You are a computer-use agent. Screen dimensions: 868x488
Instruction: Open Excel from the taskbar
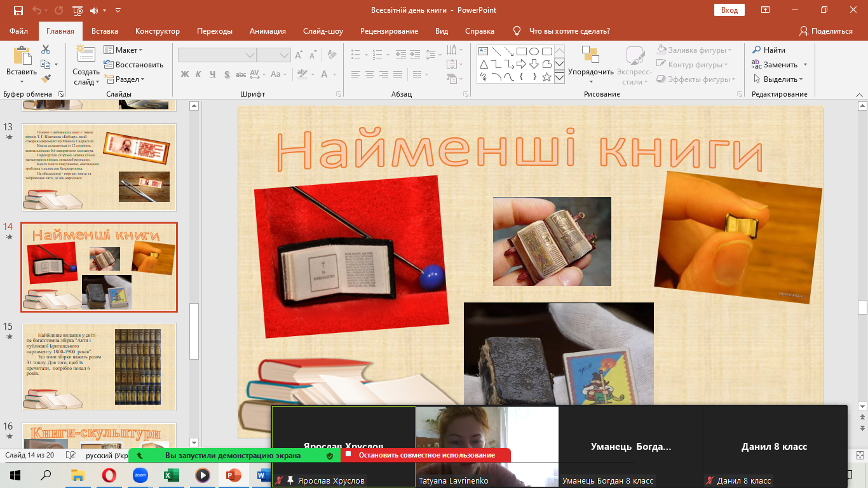pos(172,475)
